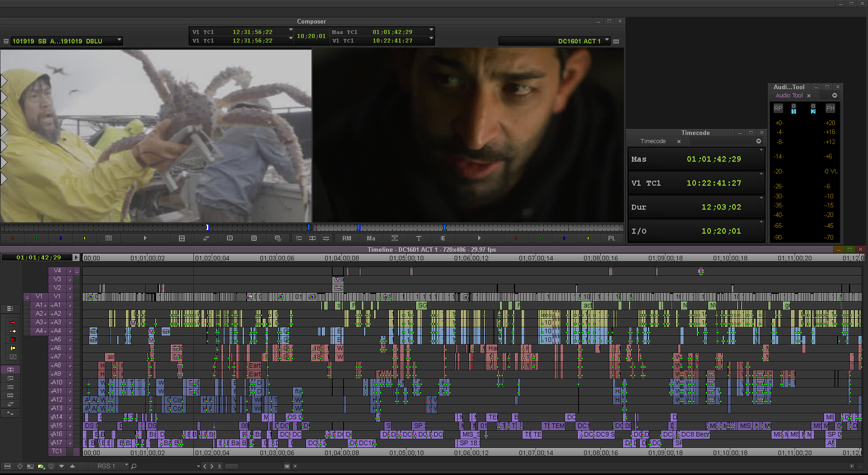Click the Collapse tracks icon in timeline palette

click(10, 413)
